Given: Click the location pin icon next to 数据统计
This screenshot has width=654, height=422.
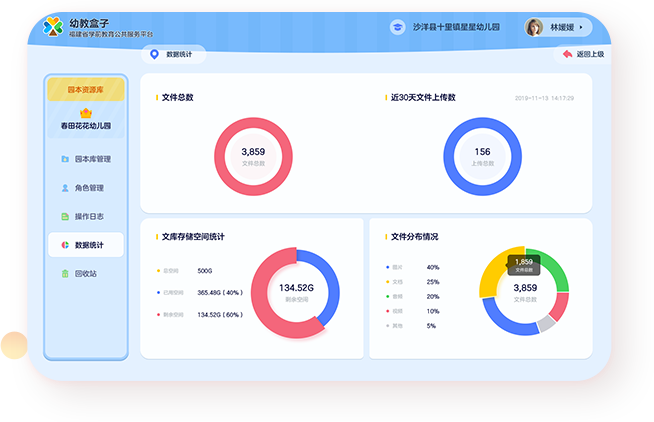Looking at the screenshot, I should click(x=153, y=54).
